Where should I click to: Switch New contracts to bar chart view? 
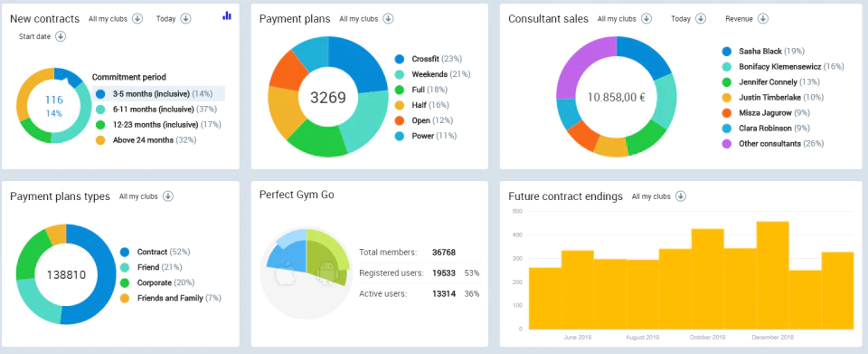[x=226, y=15]
